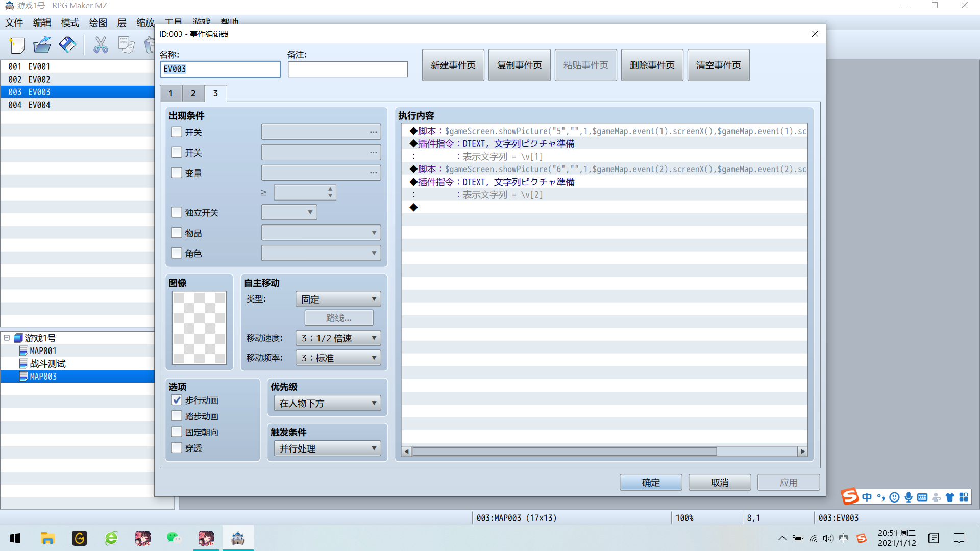This screenshot has width=980, height=551.
Task: Switch to event page 2 tab
Action: click(x=193, y=93)
